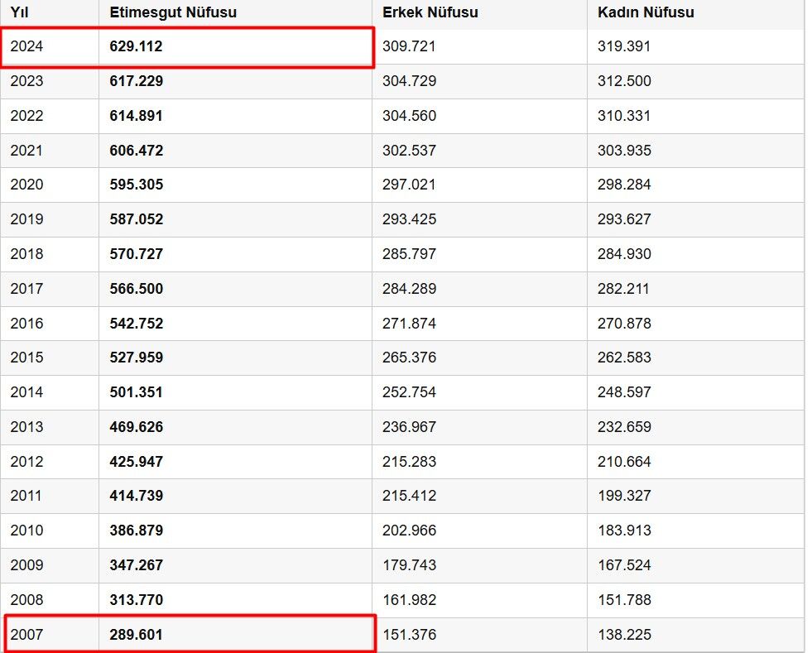Click total population 501.351
The image size is (812, 653).
pyautogui.click(x=137, y=392)
